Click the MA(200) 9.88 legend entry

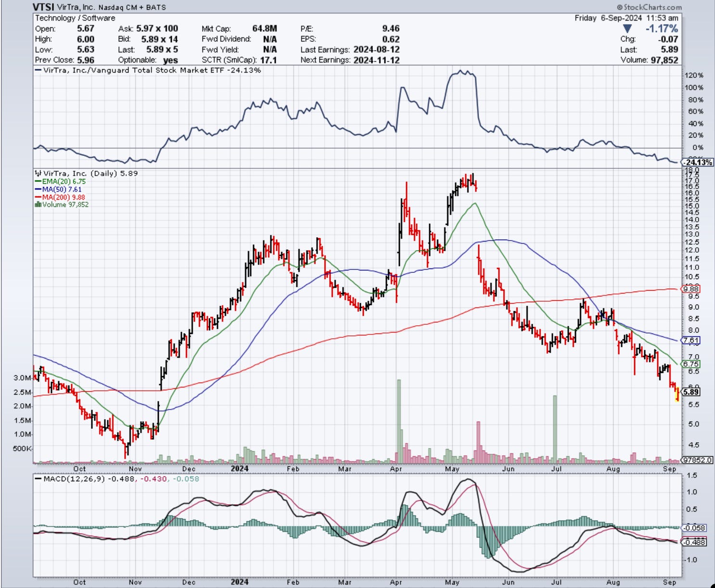pos(60,197)
